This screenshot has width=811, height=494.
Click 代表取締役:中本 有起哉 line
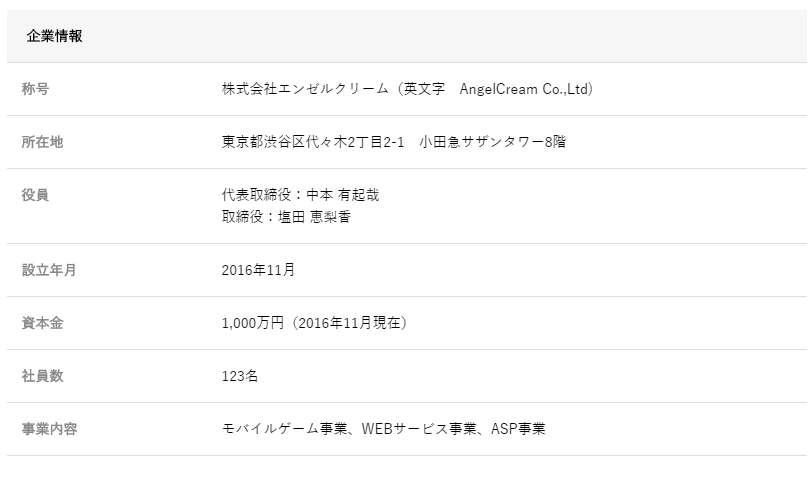(300, 195)
